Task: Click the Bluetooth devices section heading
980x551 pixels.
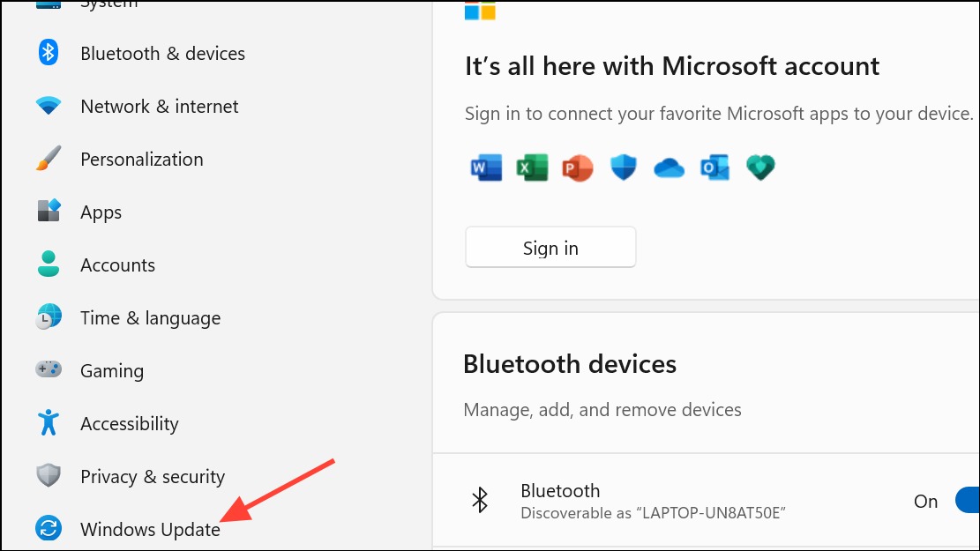Action: [570, 363]
